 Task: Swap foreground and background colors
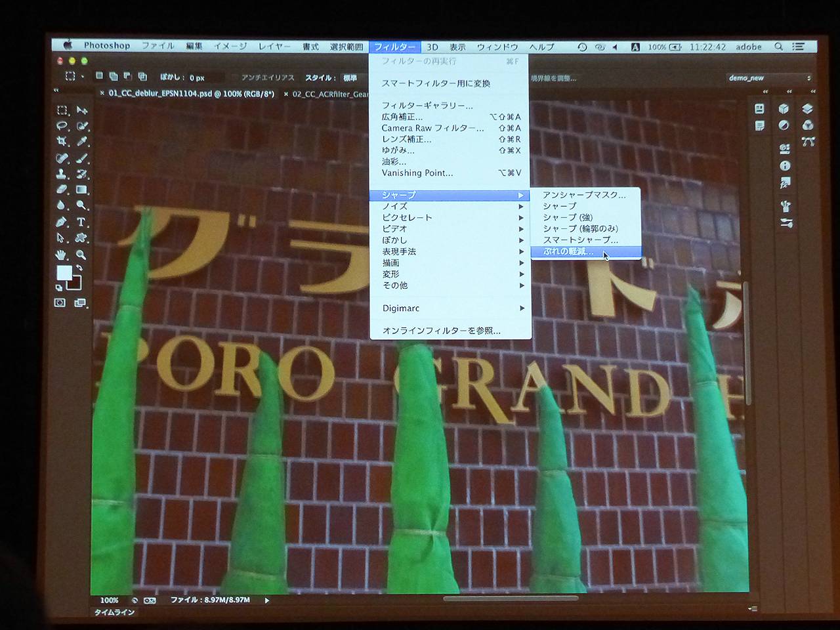coord(79,268)
